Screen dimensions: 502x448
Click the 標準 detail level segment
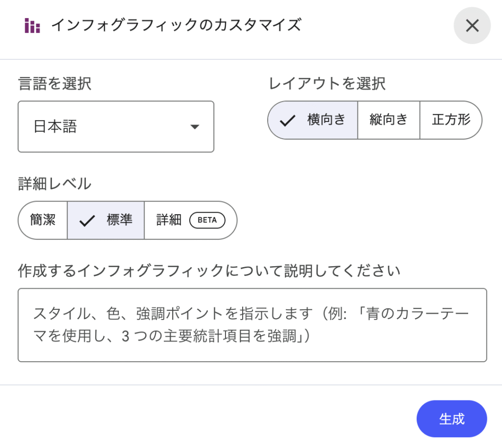point(105,220)
